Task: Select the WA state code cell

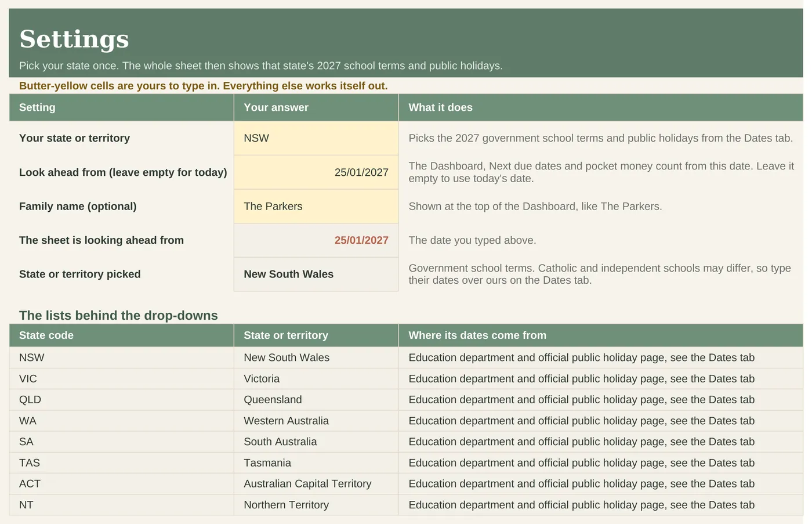Action: pos(121,421)
